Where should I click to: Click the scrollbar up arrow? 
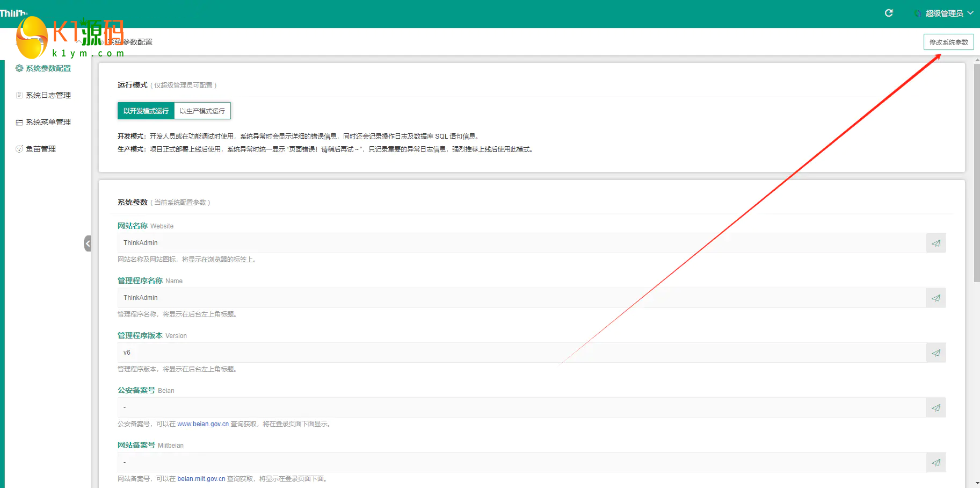point(977,59)
